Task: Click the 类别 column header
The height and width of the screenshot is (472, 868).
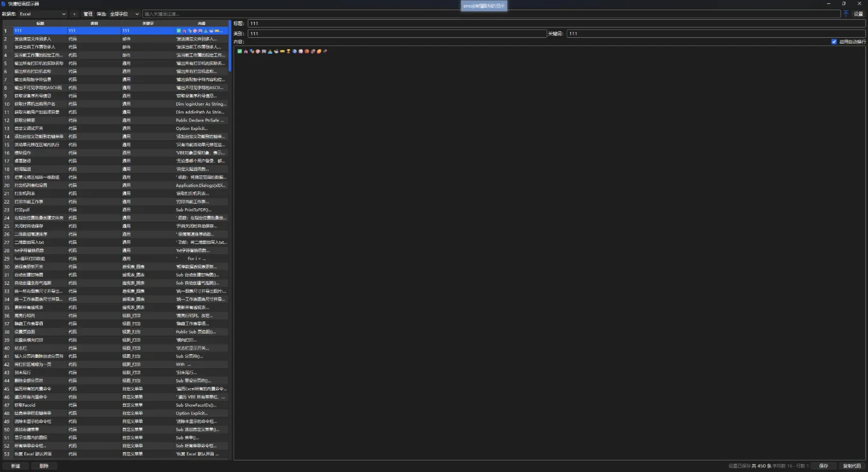Action: coord(94,23)
